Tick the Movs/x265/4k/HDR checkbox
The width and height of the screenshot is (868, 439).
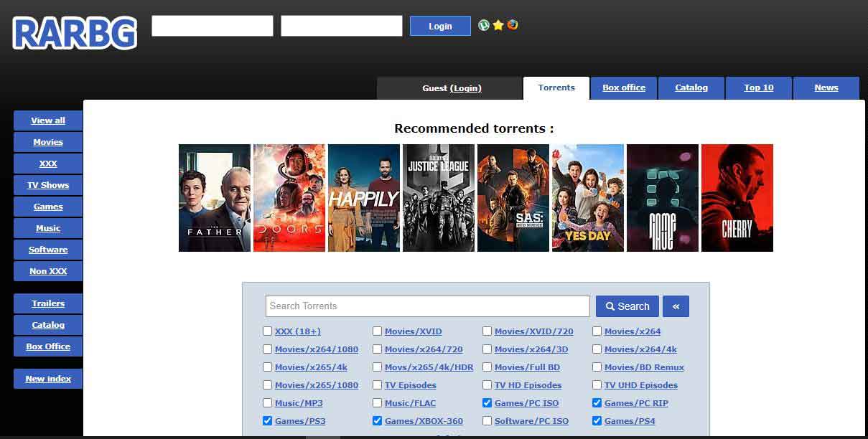click(377, 367)
